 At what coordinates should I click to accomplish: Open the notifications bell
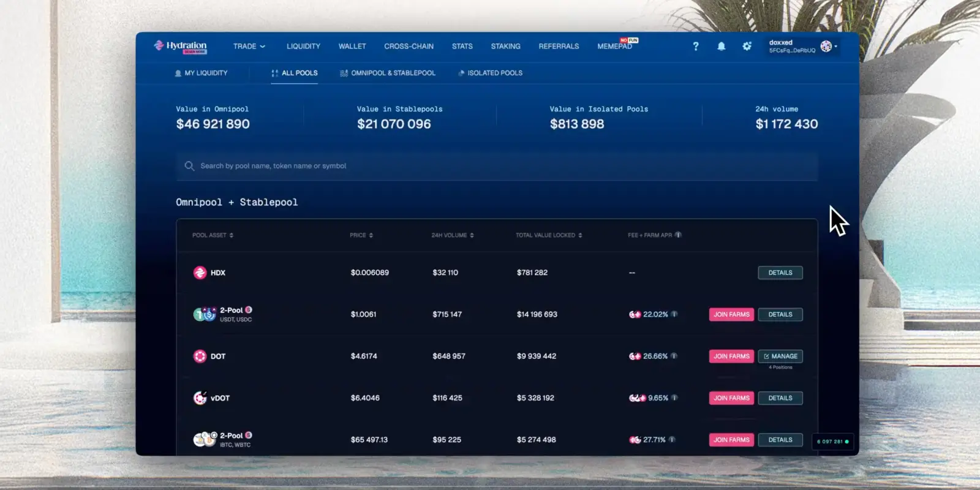(722, 46)
